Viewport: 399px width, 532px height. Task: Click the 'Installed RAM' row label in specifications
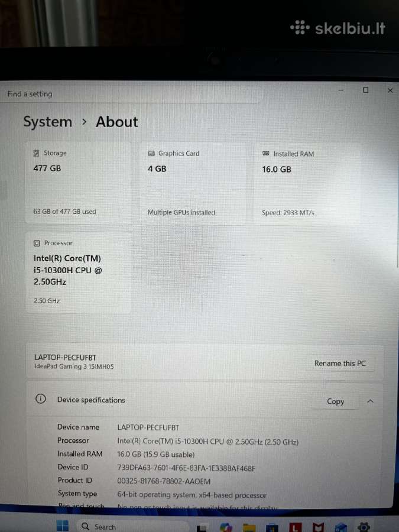pyautogui.click(x=80, y=453)
